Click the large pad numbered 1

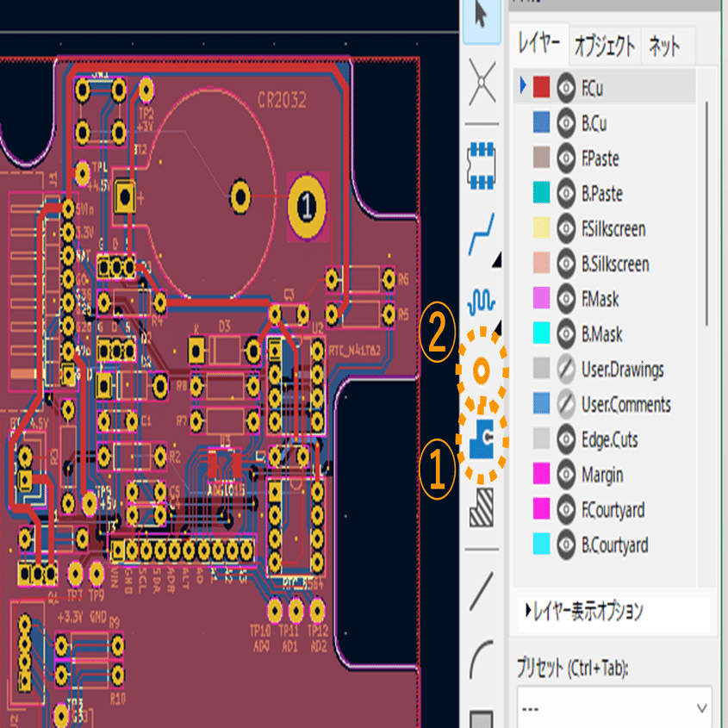click(x=307, y=206)
